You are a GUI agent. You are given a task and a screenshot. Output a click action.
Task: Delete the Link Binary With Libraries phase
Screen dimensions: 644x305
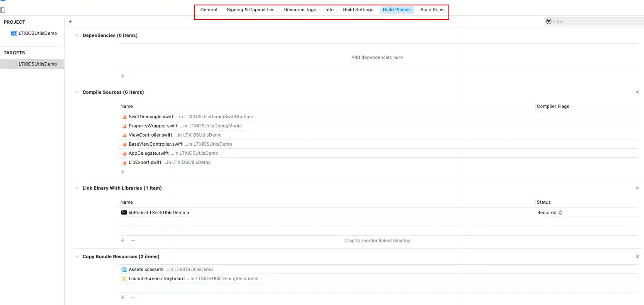(x=637, y=188)
